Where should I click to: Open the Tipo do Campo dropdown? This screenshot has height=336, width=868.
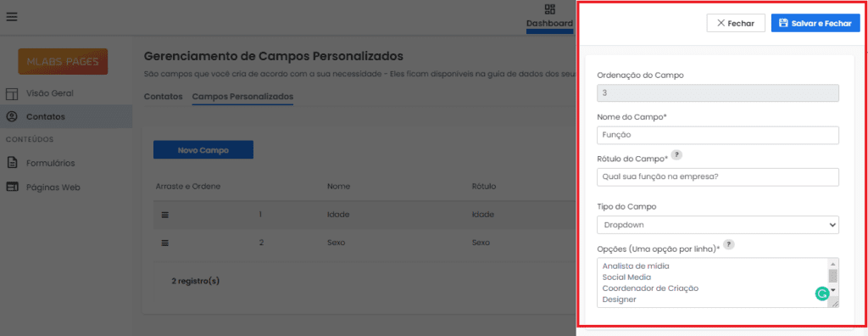718,225
